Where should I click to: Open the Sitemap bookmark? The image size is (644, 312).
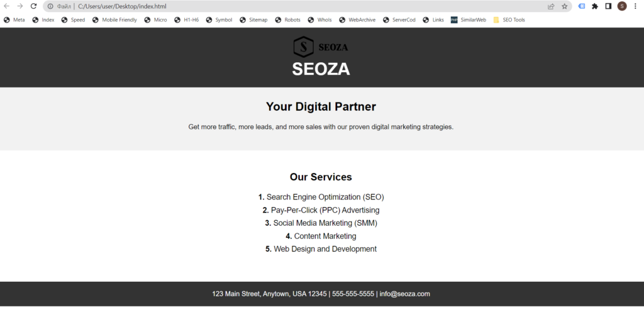[253, 19]
